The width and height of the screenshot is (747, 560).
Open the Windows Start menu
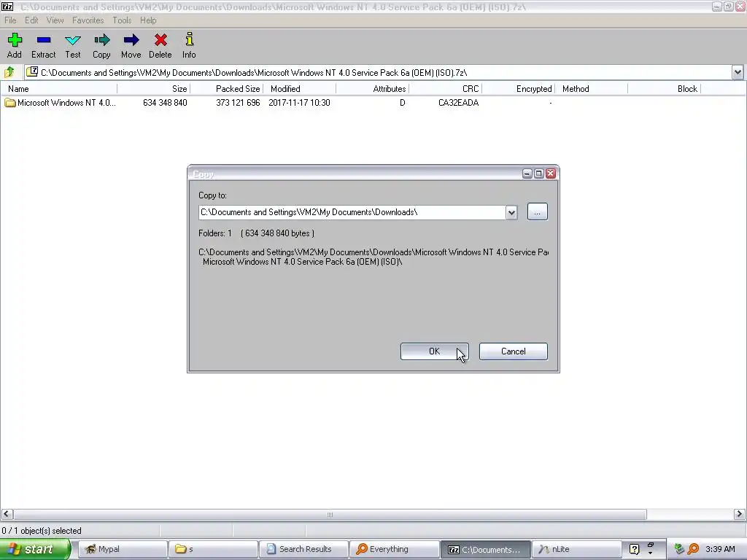pos(35,549)
